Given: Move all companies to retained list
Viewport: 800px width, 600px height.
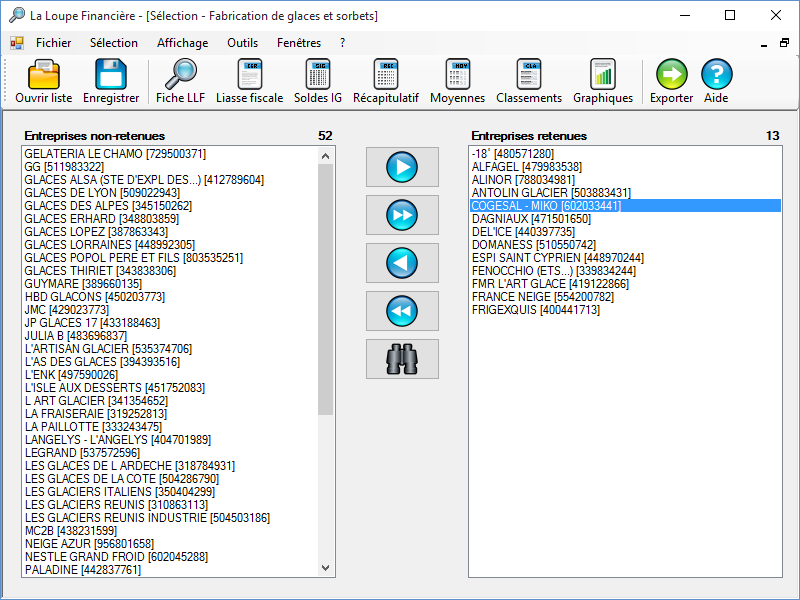Looking at the screenshot, I should click(402, 215).
